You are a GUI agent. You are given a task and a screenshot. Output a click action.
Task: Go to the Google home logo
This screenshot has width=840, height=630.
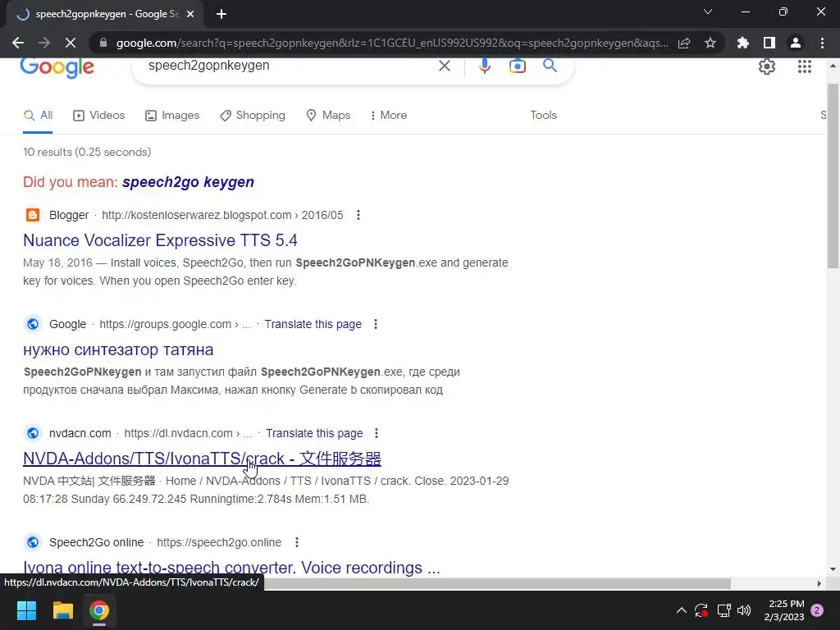coord(57,67)
